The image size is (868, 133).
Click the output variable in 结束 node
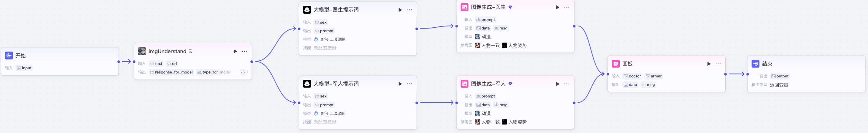coord(780,76)
